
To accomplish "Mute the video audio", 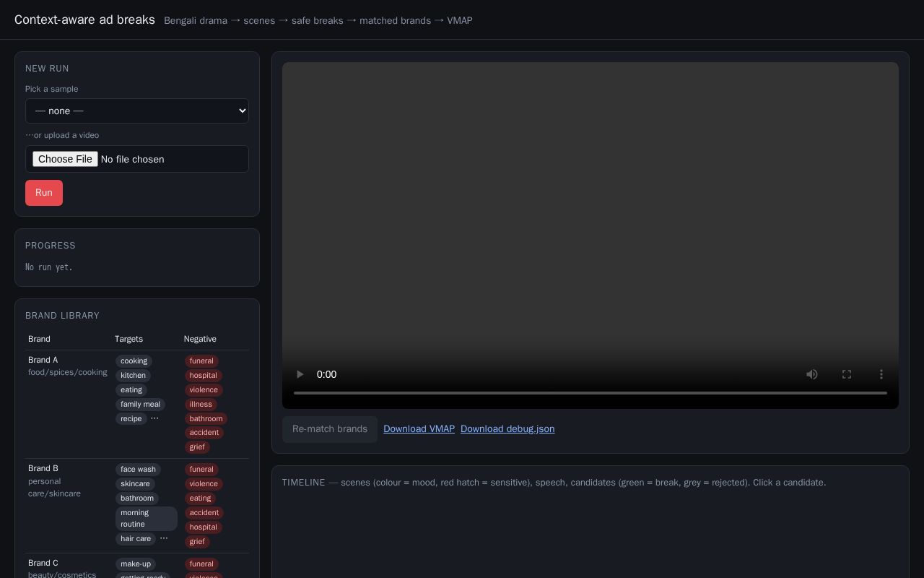I will 812,374.
